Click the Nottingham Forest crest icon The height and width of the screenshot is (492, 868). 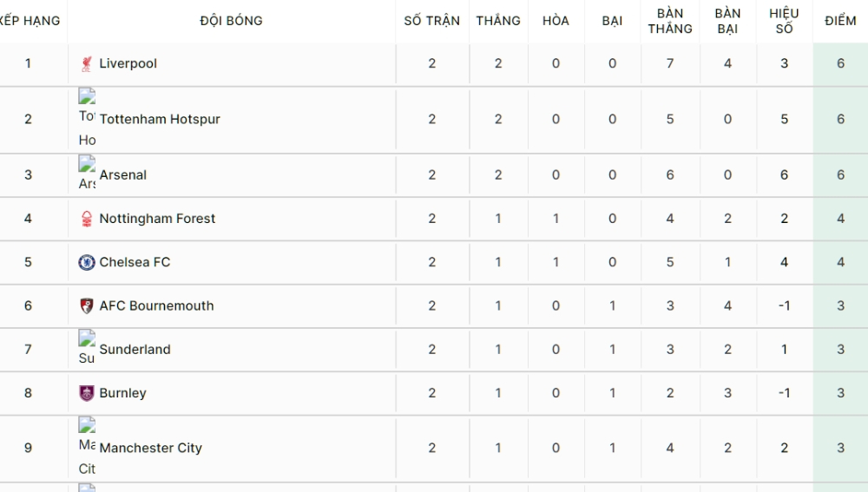[86, 219]
